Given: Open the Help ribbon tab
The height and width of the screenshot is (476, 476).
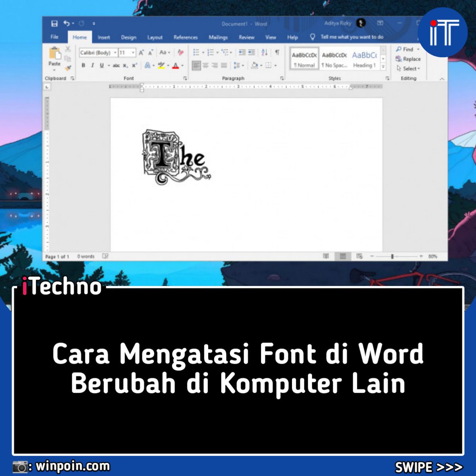Looking at the screenshot, I should pos(292,37).
